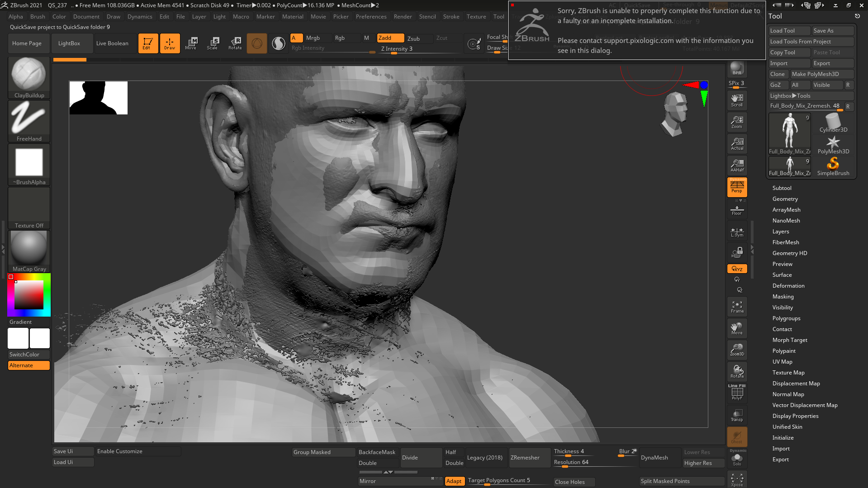
Task: Open the ClayBuildup brush picker
Action: tap(29, 78)
